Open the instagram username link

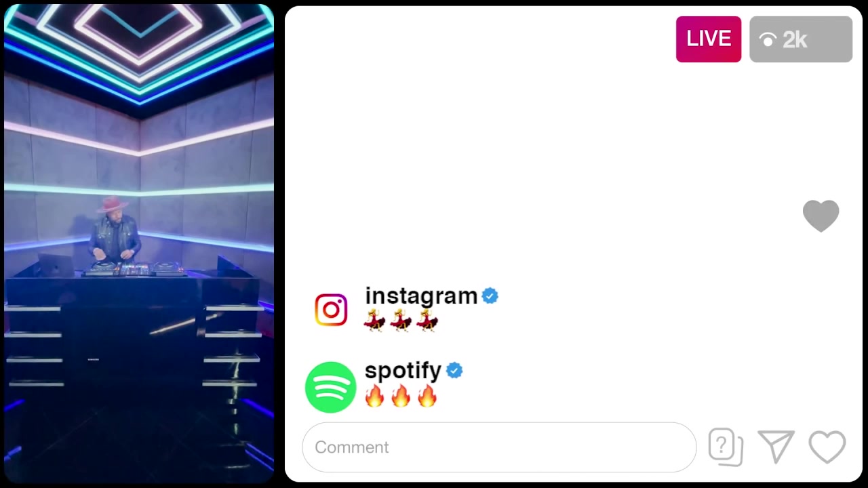421,296
